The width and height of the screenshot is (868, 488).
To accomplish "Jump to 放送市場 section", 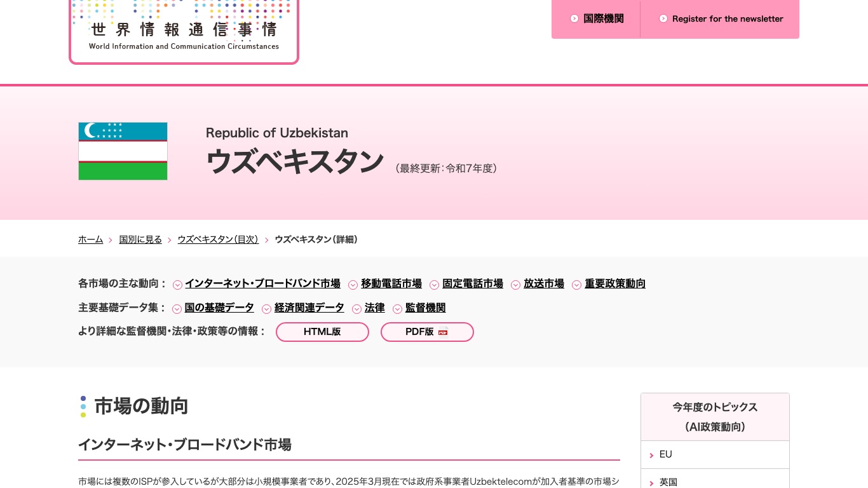I will pos(544,284).
